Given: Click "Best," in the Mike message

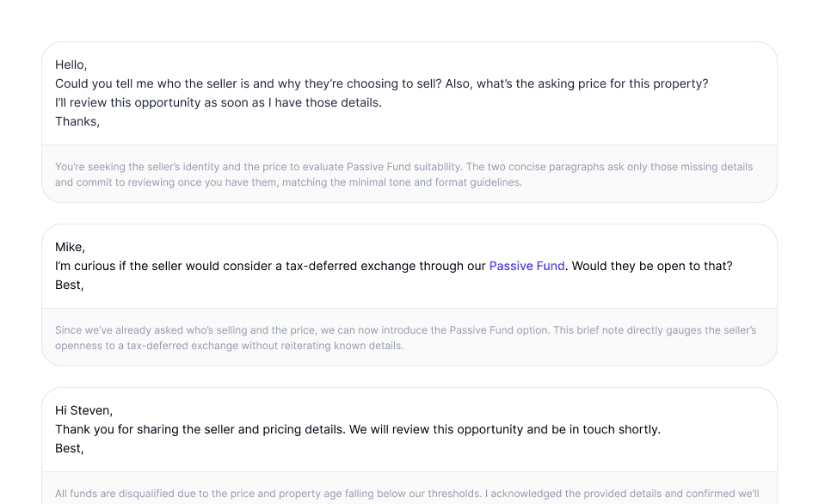Looking at the screenshot, I should point(70,285).
